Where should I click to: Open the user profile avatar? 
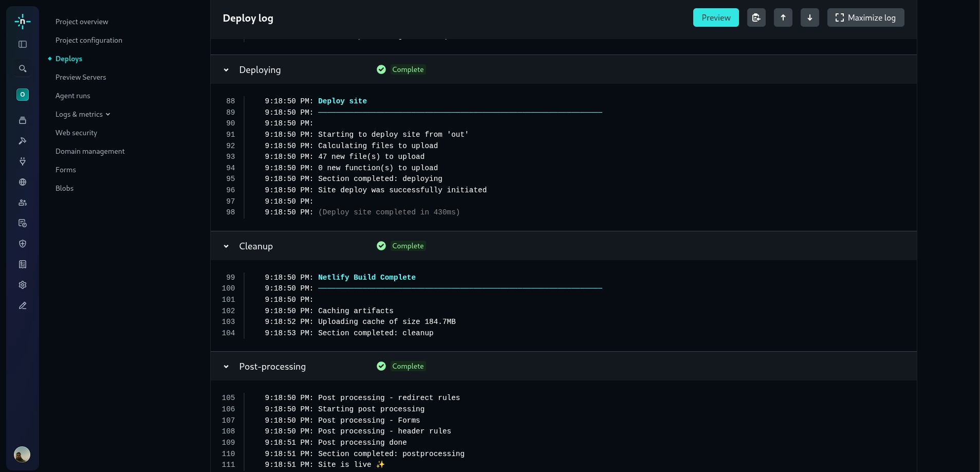pyautogui.click(x=22, y=454)
